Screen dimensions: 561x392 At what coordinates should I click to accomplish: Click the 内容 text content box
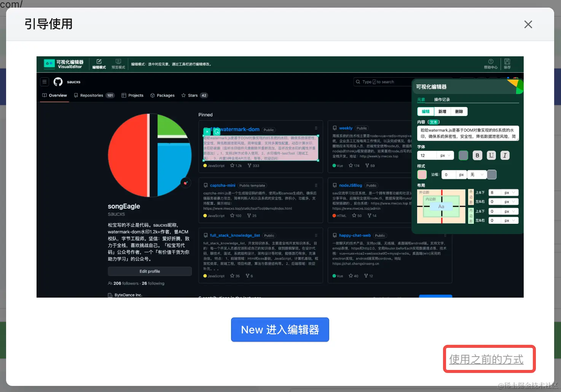(x=468, y=133)
